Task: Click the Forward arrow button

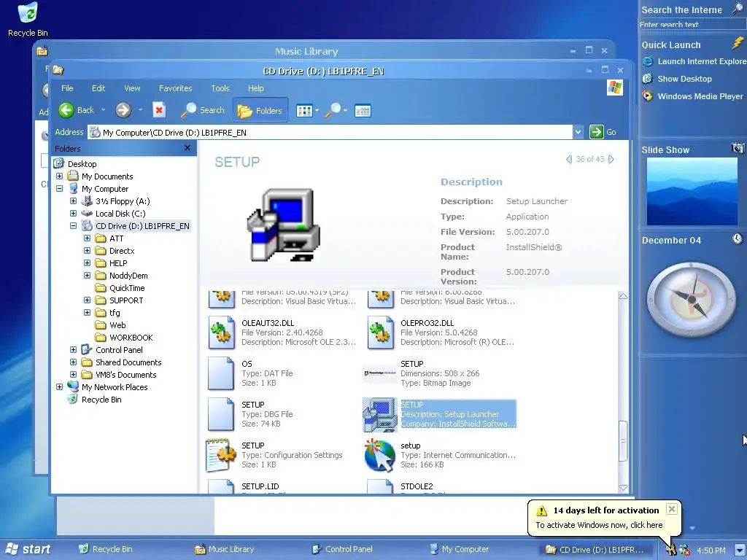Action: pos(123,111)
